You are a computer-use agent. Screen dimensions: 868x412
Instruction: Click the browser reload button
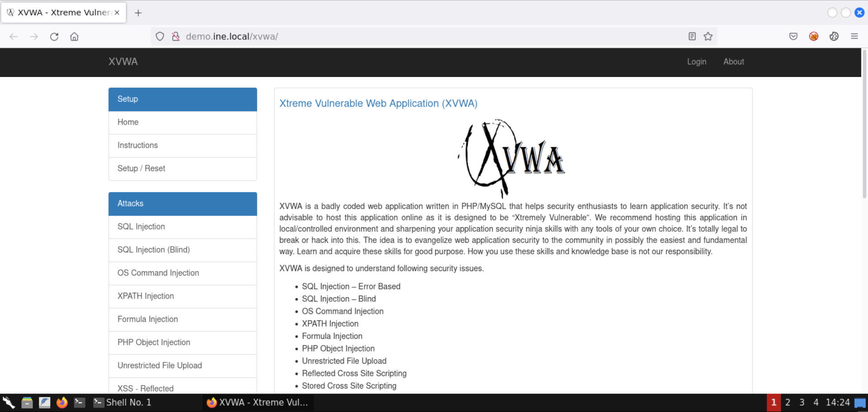pyautogui.click(x=54, y=37)
